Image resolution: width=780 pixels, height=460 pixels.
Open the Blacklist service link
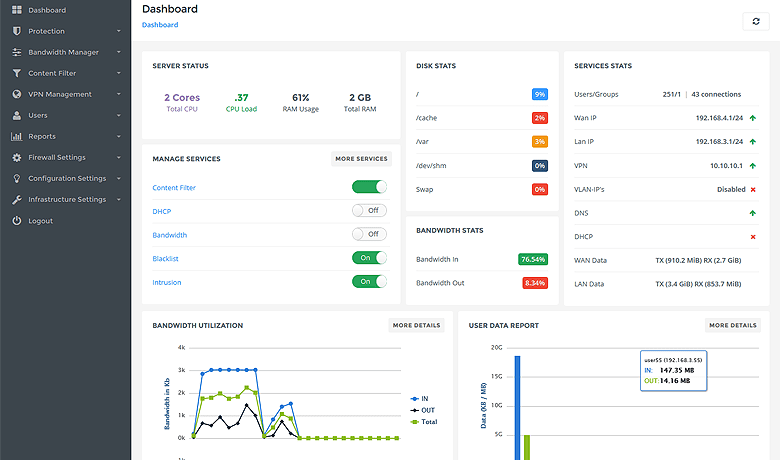165,259
